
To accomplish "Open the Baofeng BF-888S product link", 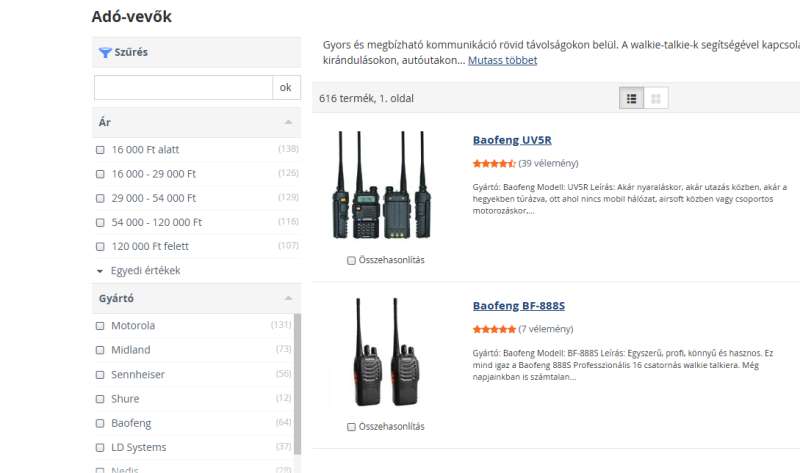I will tap(518, 306).
